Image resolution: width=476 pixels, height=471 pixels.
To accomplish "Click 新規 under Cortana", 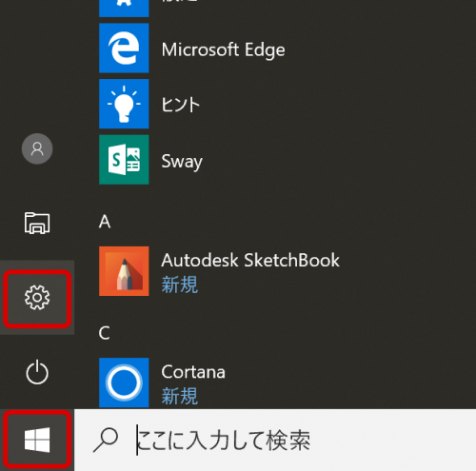I will 180,396.
